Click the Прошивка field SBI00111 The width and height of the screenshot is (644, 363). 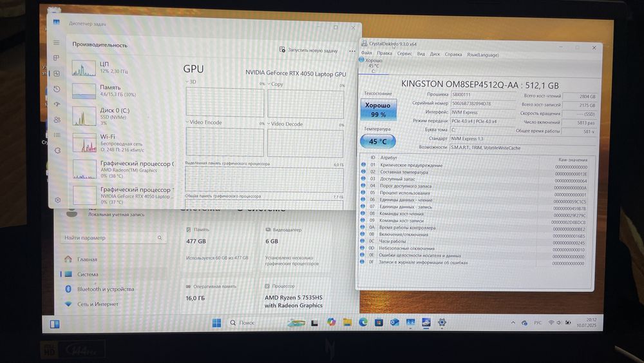pyautogui.click(x=483, y=95)
